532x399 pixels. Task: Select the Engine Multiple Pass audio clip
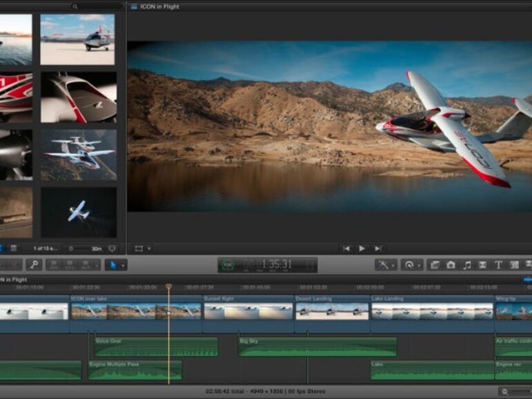pos(135,370)
